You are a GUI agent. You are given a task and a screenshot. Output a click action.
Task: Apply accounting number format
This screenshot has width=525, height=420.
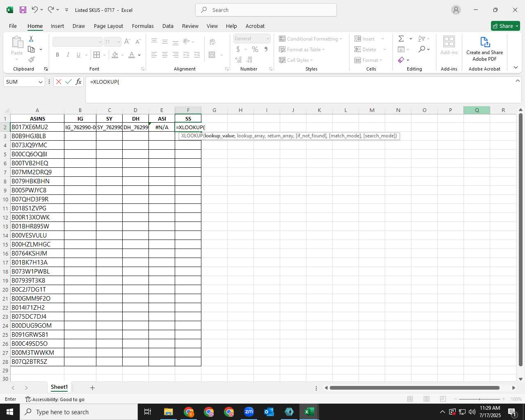click(x=238, y=49)
